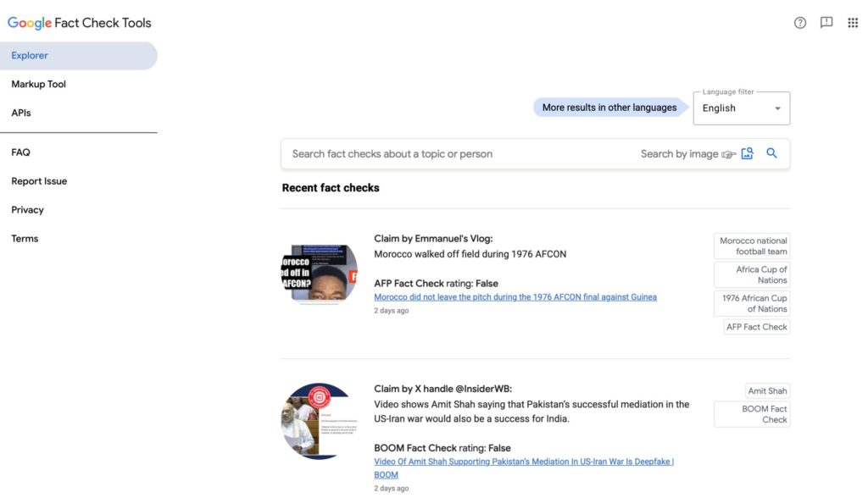Click the send feedback icon

click(826, 23)
